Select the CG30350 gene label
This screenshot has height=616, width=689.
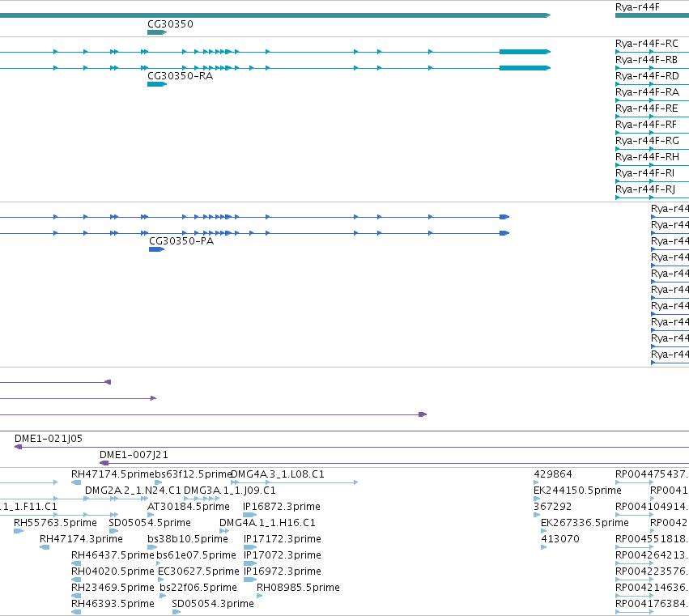coord(170,24)
